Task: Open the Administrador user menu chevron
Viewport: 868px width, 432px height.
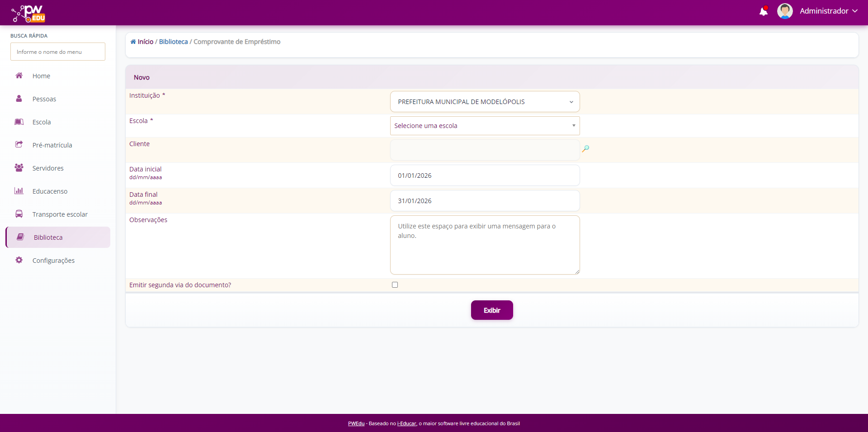Action: (x=855, y=11)
